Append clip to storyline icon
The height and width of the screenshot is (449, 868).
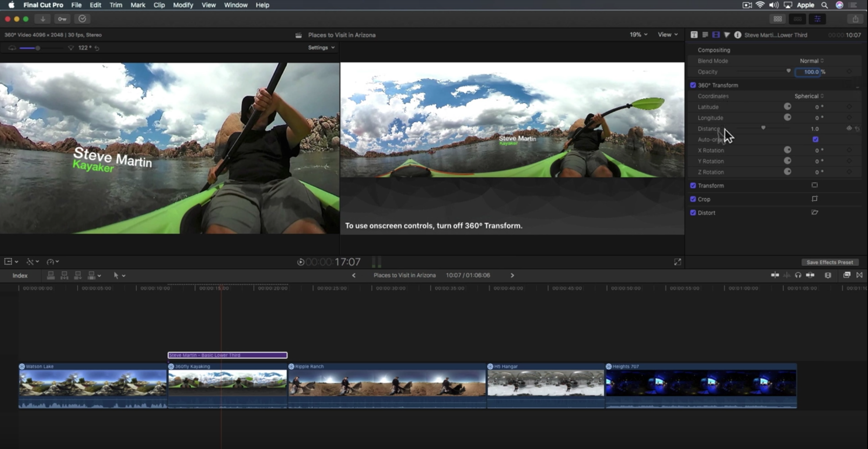pyautogui.click(x=78, y=275)
